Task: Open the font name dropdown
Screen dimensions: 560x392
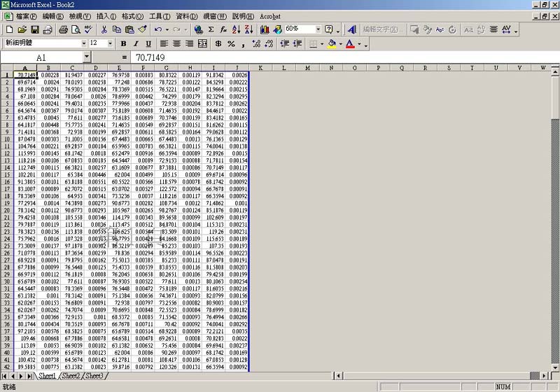Action: point(83,43)
